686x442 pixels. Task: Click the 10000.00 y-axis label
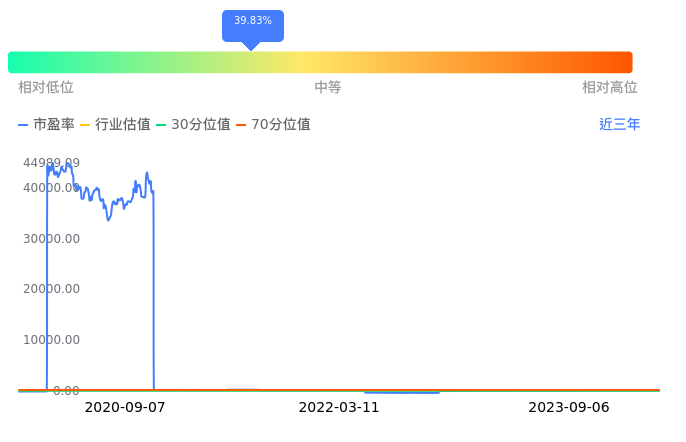pos(52,340)
